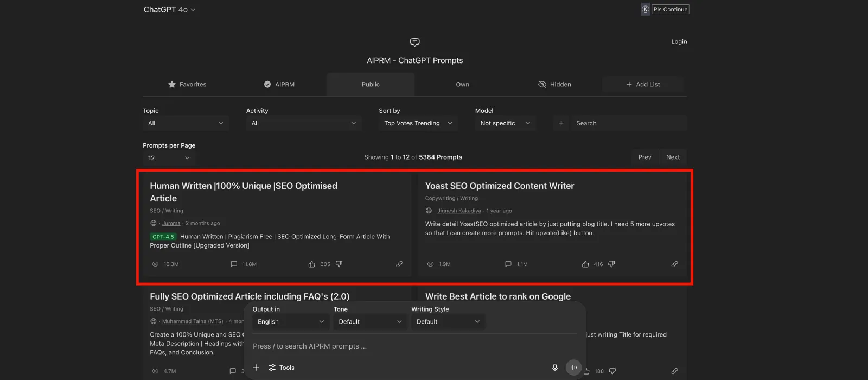This screenshot has width=868, height=380.
Task: Open Yoast SEO Optimized Content Writer prompt
Action: pos(500,186)
